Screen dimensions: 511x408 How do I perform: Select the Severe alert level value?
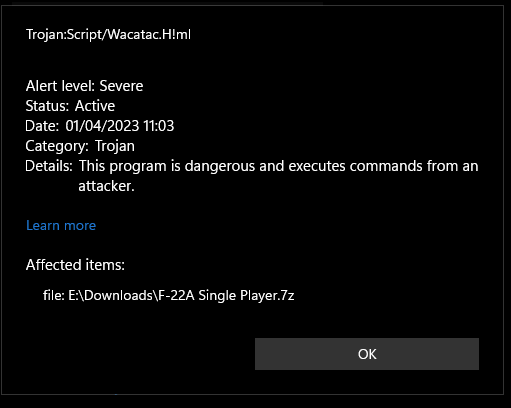click(121, 86)
